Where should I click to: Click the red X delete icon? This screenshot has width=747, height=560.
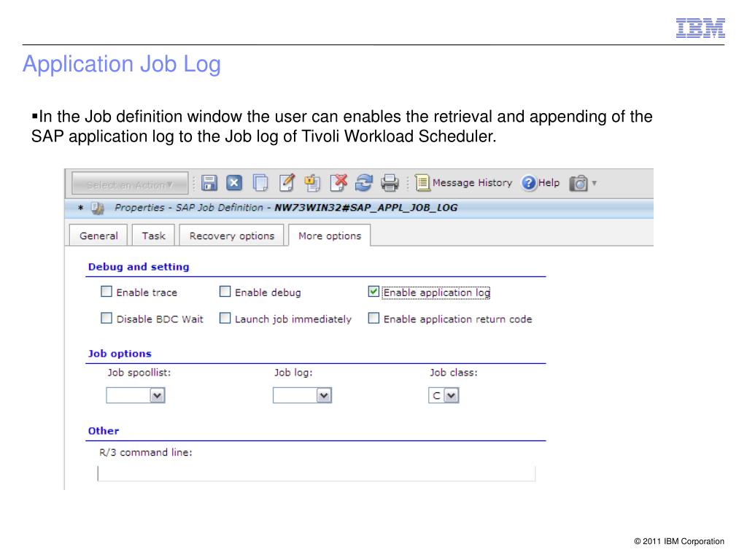click(338, 182)
